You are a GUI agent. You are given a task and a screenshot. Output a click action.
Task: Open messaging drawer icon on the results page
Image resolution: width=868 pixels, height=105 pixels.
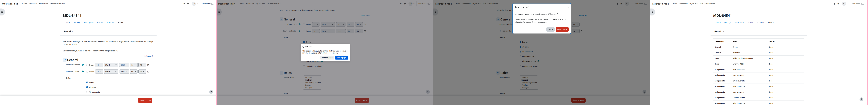(838, 4)
